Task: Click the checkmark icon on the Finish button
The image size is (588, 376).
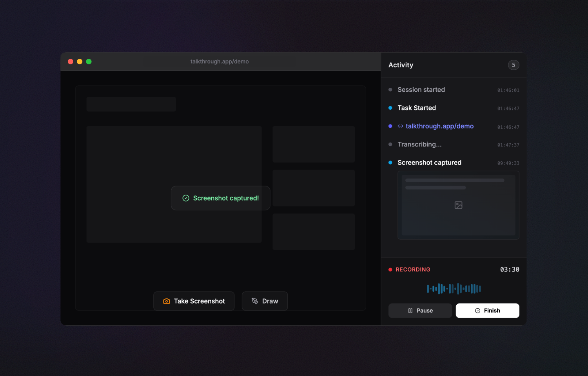Action: 477,311
